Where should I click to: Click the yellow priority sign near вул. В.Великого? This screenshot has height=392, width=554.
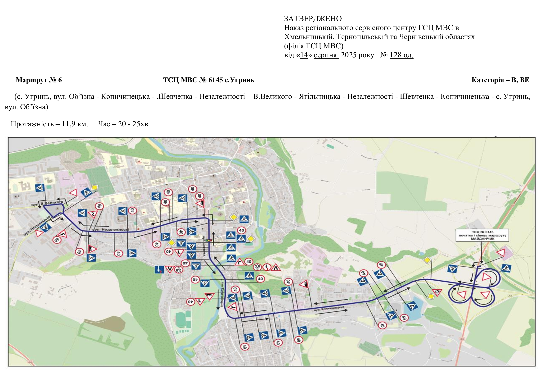tap(95, 187)
